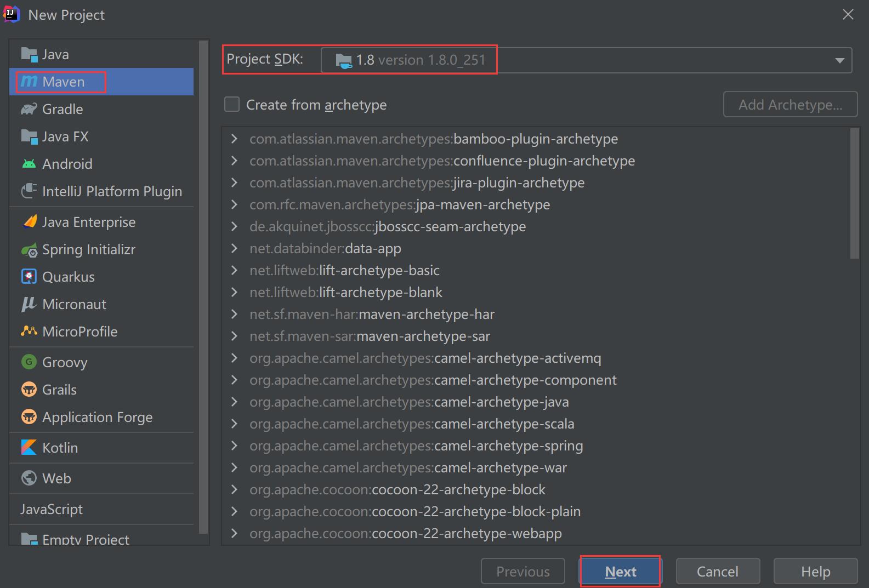Click the Grails icon
The height and width of the screenshot is (588, 869).
pyautogui.click(x=29, y=390)
